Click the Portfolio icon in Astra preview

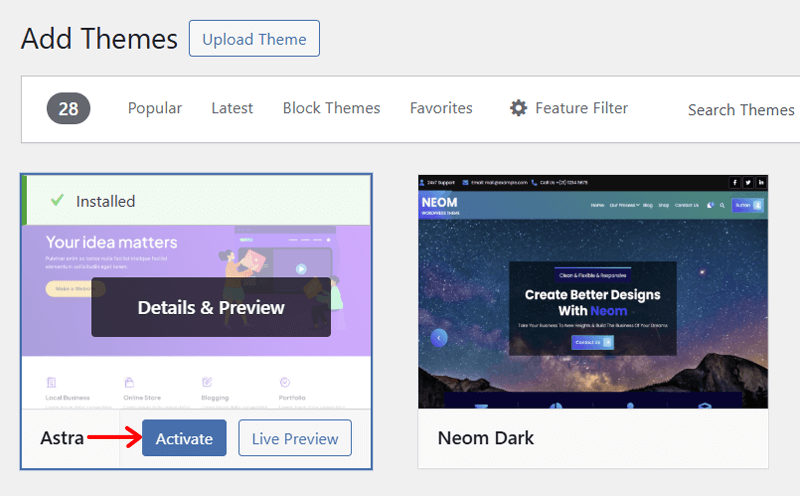285,382
